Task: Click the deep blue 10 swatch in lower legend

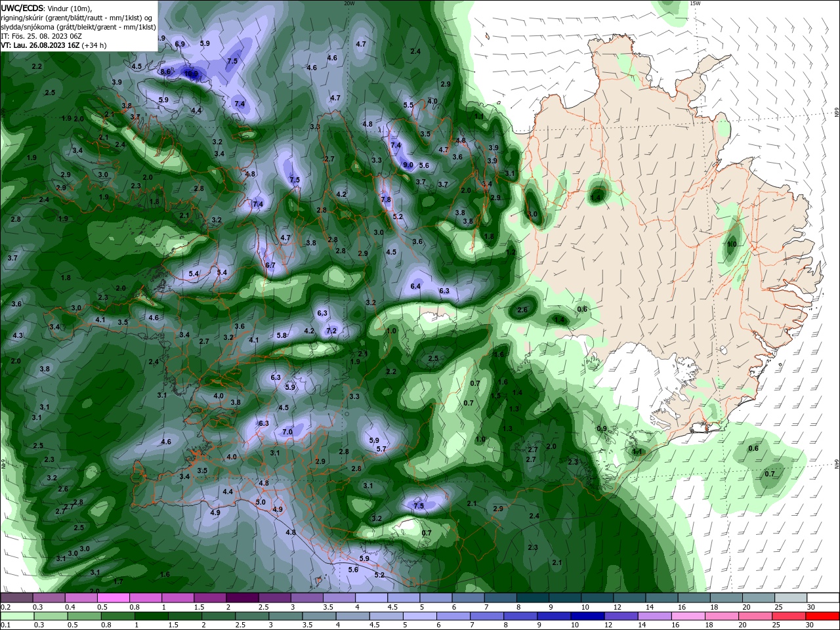Action: 588,617
